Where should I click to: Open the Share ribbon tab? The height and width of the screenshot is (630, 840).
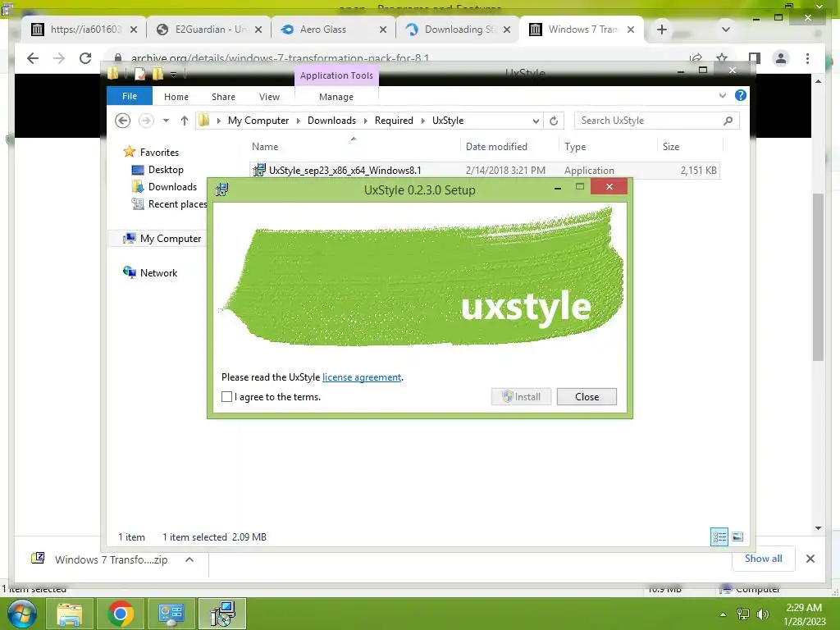[223, 97]
